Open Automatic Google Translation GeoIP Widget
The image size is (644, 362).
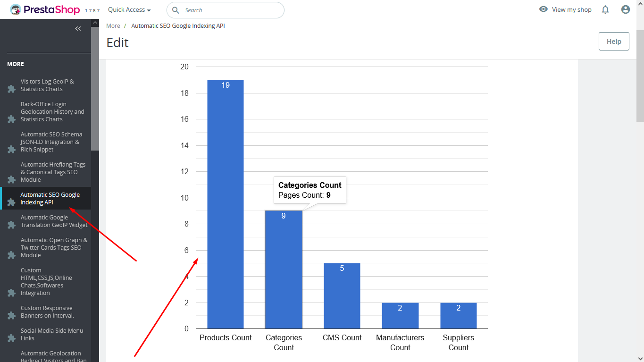tap(54, 221)
